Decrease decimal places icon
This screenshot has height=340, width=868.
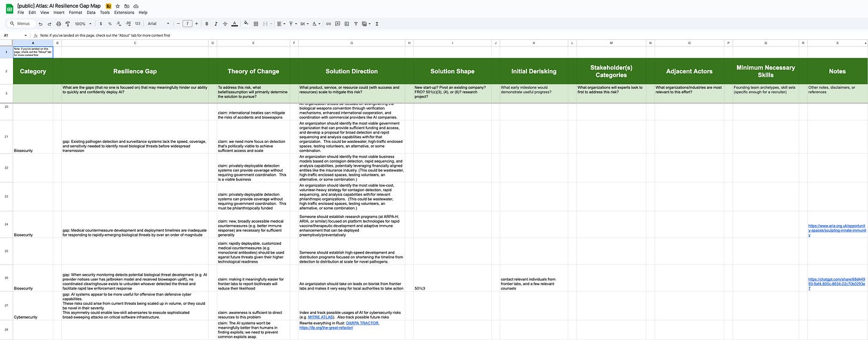(x=119, y=24)
